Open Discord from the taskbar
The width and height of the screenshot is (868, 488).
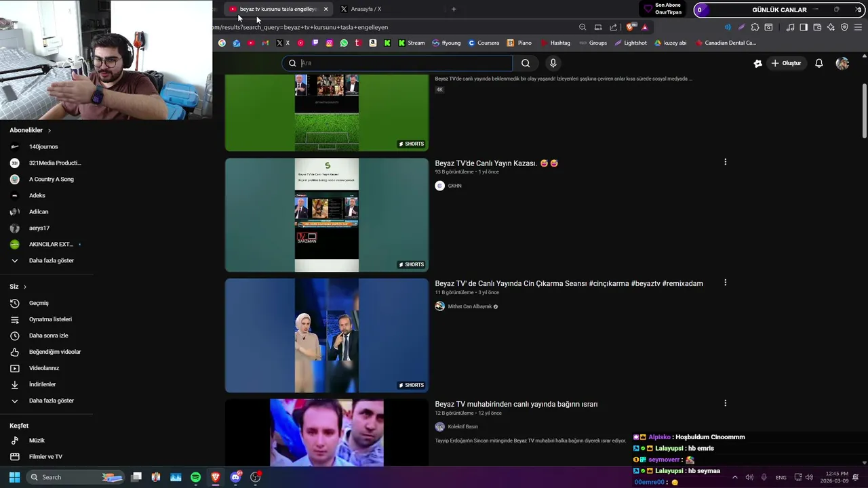point(235,477)
